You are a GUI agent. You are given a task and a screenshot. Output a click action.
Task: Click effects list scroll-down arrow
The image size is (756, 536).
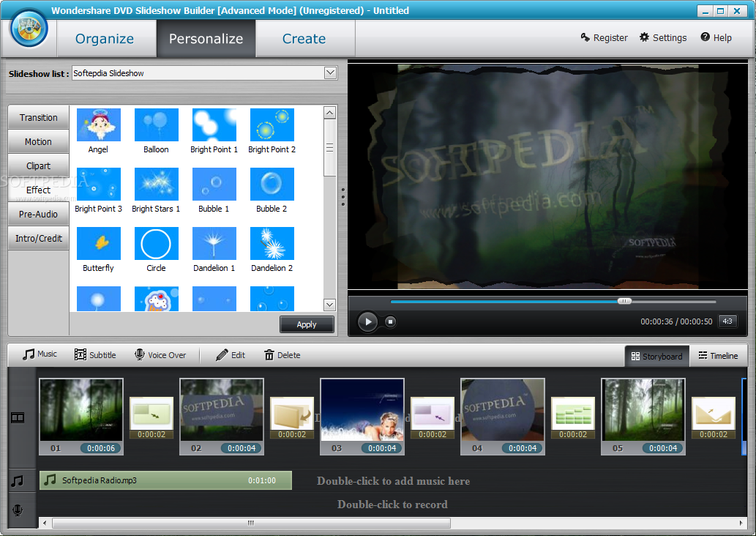click(x=330, y=305)
